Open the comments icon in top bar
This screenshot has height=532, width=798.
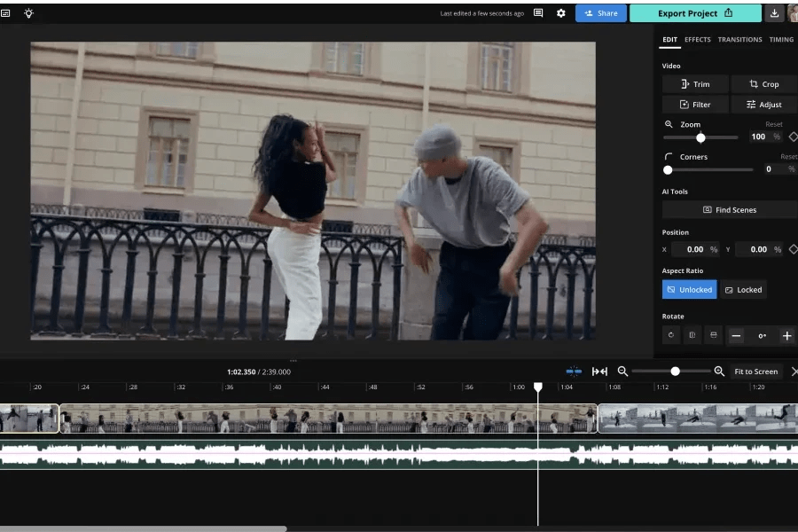point(538,13)
